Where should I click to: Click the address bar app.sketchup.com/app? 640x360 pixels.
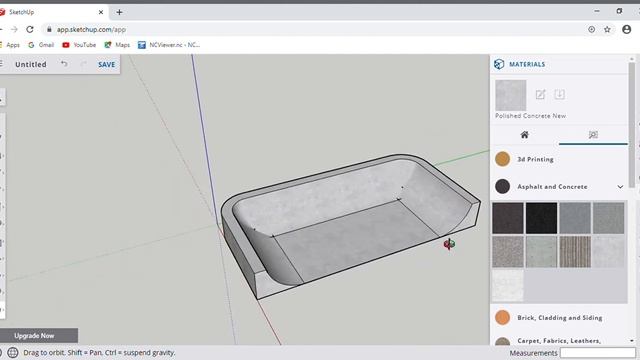pyautogui.click(x=91, y=29)
